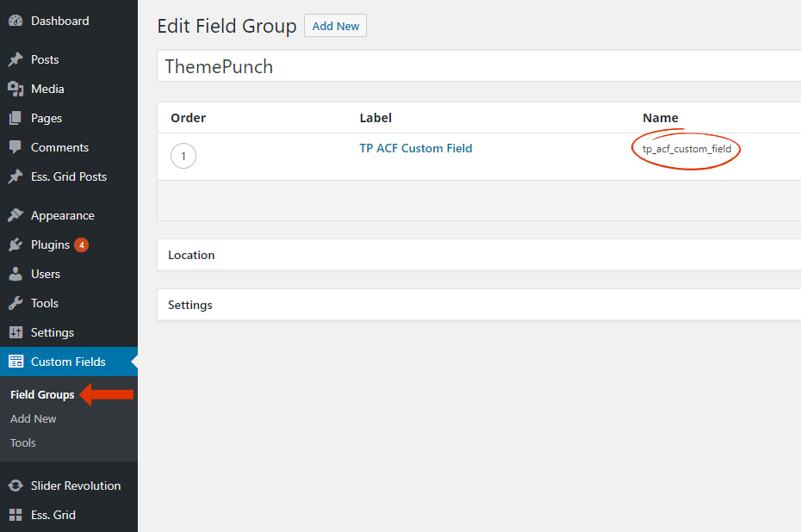Click the Appearance paintbrush icon
Image resolution: width=801 pixels, height=532 pixels.
click(x=16, y=215)
